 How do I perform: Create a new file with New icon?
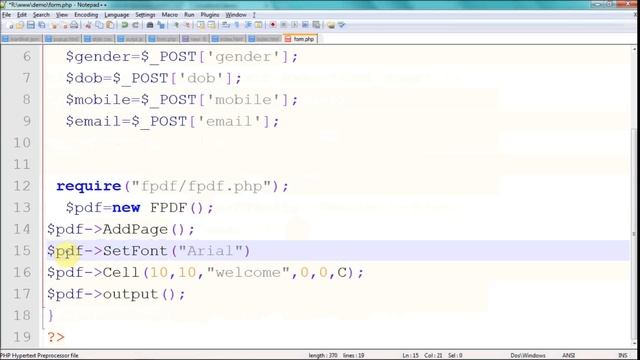pos(11,25)
